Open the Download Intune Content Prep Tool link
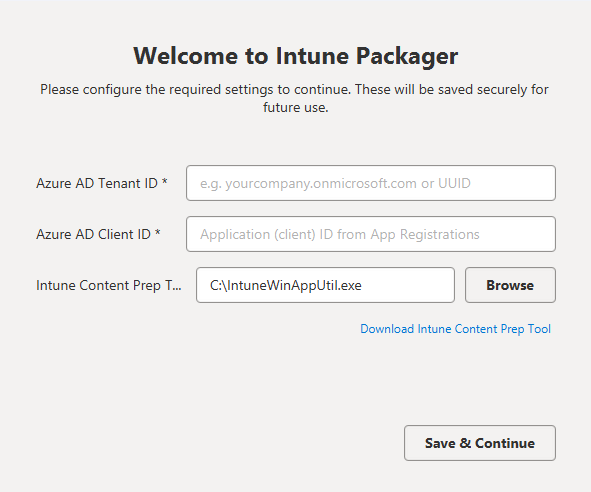The height and width of the screenshot is (492, 591). tap(455, 329)
